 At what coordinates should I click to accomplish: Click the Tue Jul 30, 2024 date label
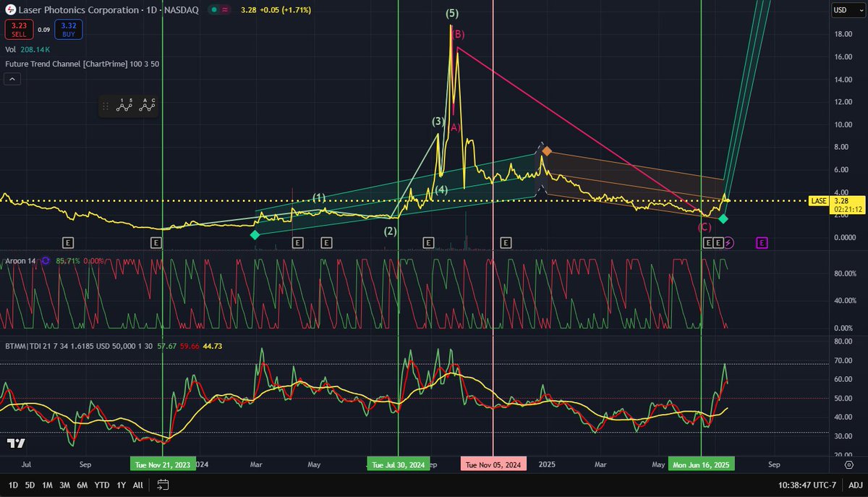(x=398, y=464)
